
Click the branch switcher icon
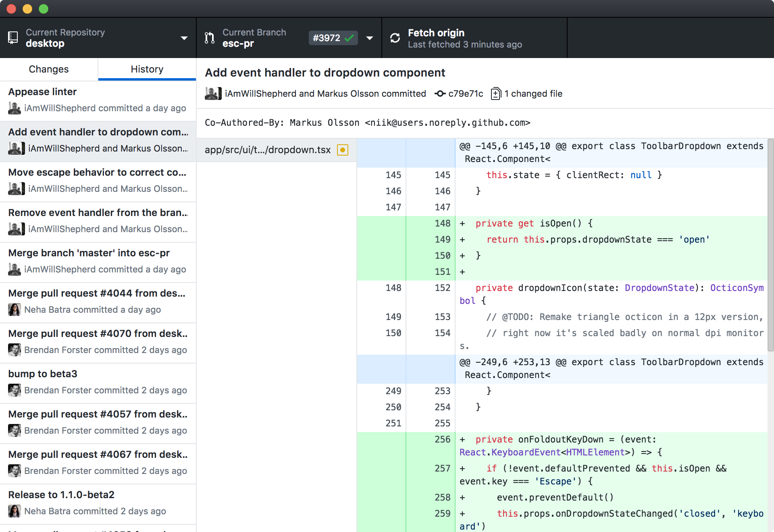(209, 37)
